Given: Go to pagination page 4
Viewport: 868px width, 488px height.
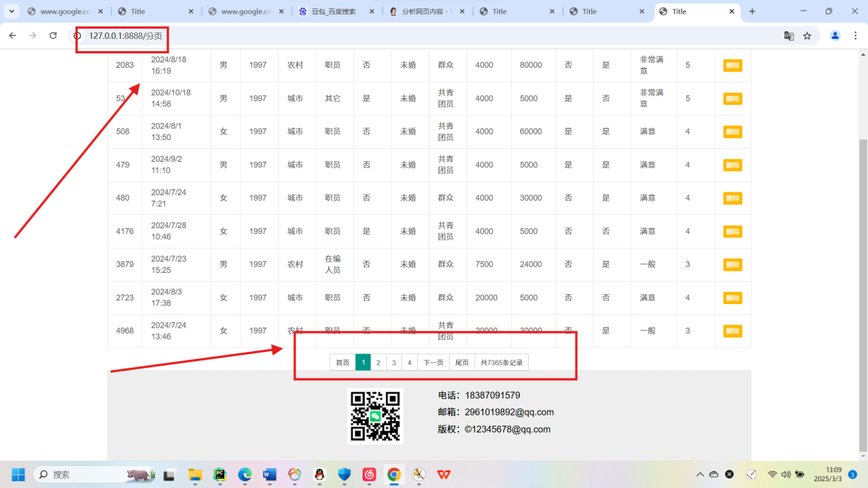Looking at the screenshot, I should pyautogui.click(x=410, y=363).
